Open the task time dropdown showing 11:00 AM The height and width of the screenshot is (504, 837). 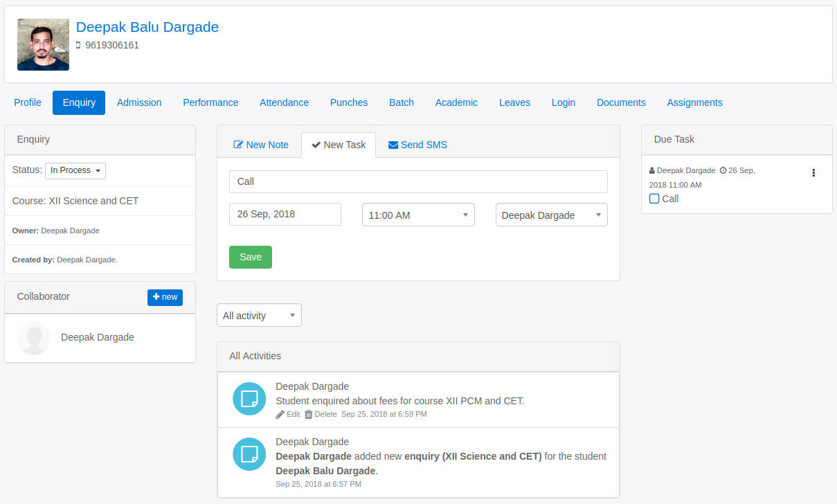417,215
